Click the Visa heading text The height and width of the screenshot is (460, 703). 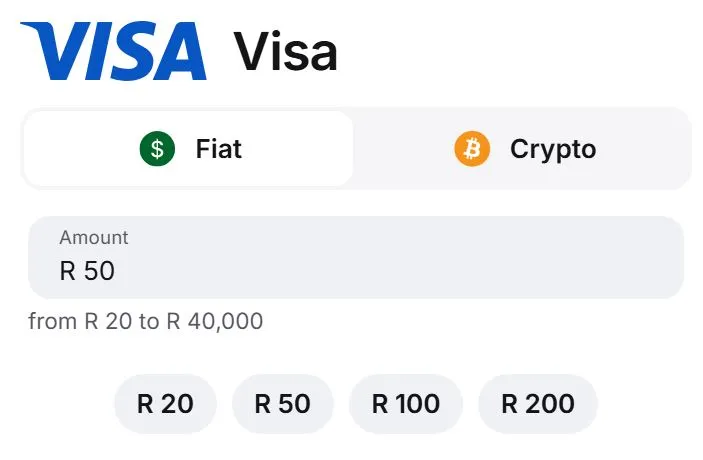point(286,52)
